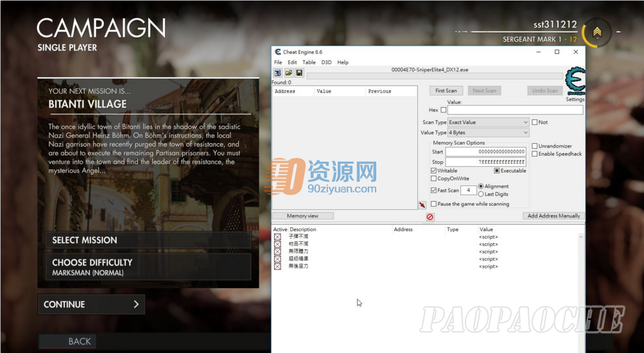
Task: Click the scan Value input field
Action: click(515, 110)
